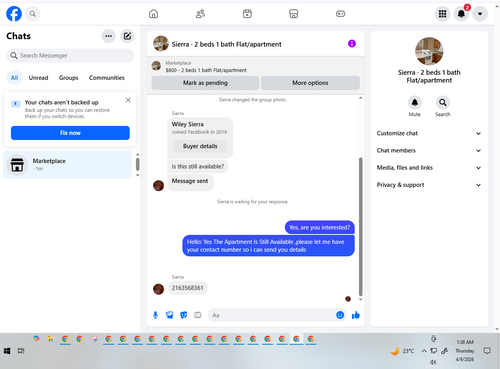
Task: Attach a photo with the image icon
Action: (x=170, y=315)
